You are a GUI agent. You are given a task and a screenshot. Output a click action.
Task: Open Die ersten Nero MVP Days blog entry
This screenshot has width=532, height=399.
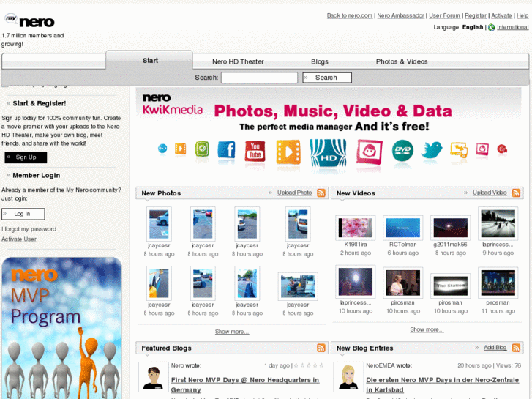[x=442, y=385]
